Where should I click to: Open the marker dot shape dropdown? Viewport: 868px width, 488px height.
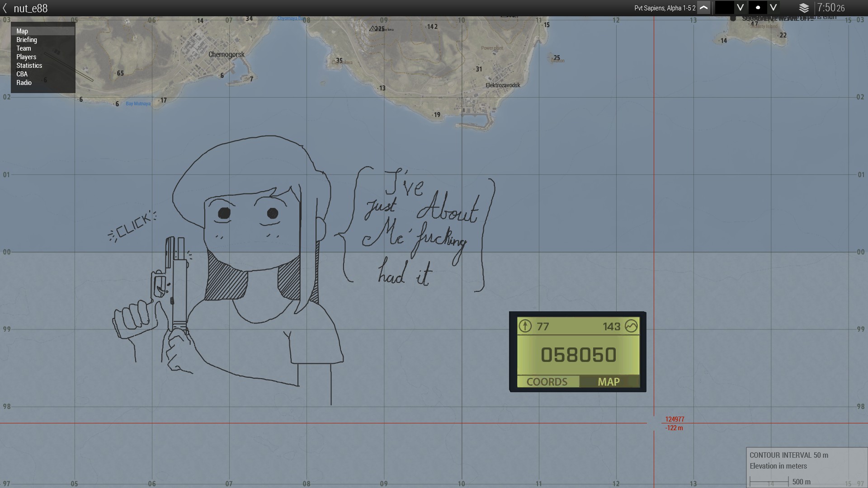coord(774,8)
